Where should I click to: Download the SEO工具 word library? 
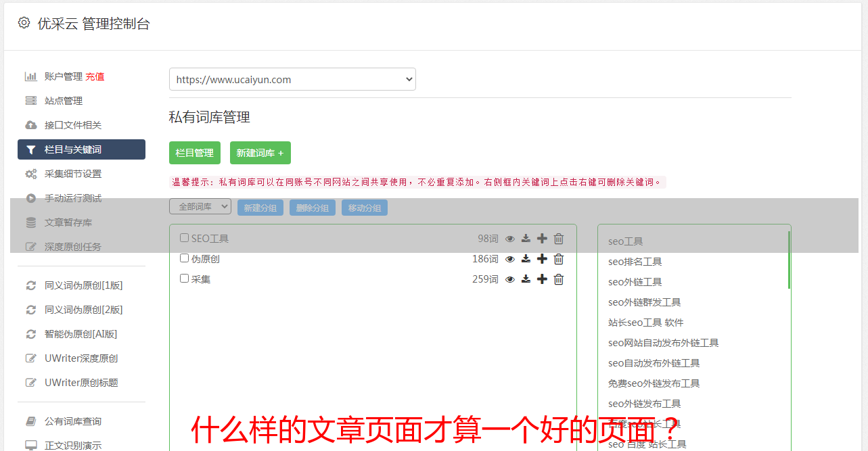click(526, 239)
